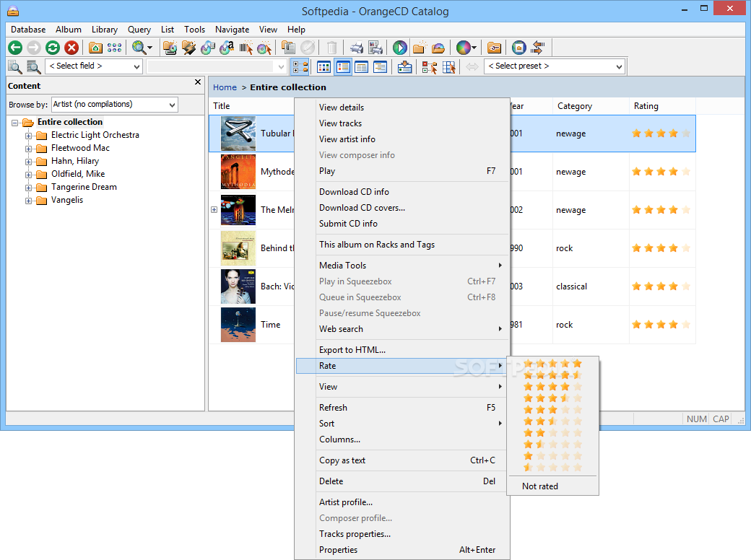Click the Rating column header
751x560 pixels.
[x=661, y=106]
